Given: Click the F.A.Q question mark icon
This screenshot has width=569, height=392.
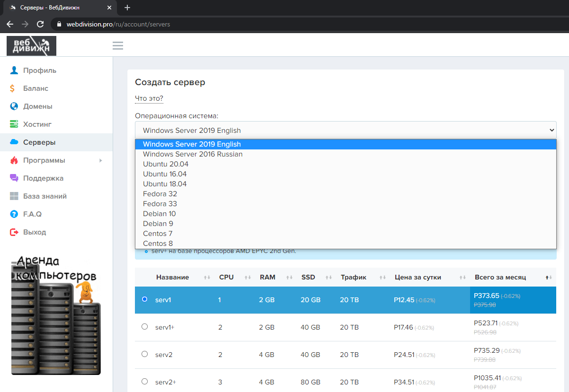Looking at the screenshot, I should [x=14, y=214].
